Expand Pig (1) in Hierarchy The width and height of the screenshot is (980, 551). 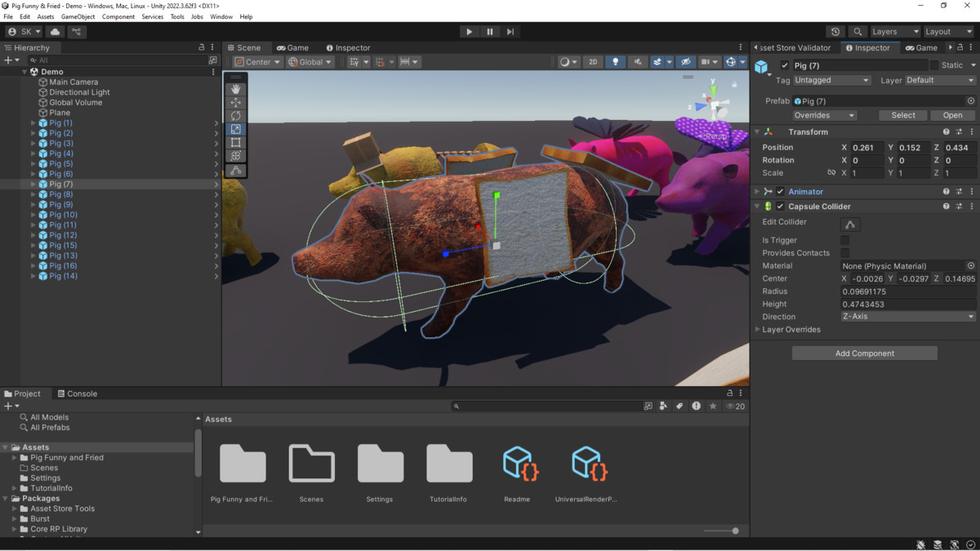(x=33, y=122)
